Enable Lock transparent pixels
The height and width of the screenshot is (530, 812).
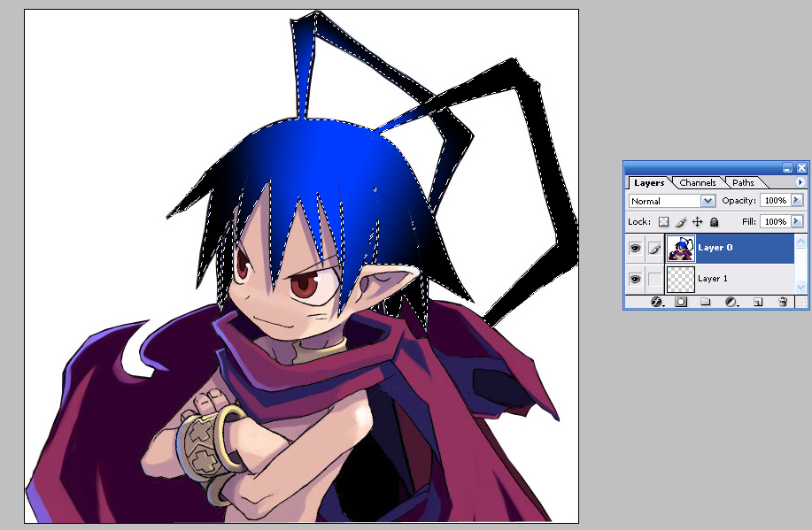[663, 222]
